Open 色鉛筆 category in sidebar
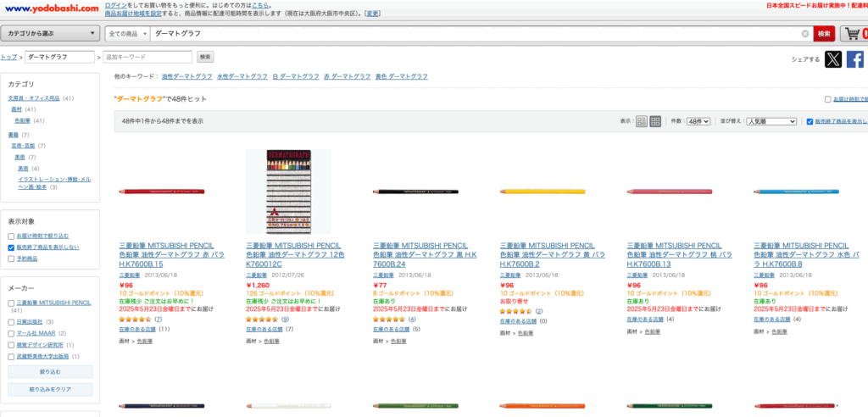Screen dimensions: 868x417 click(x=23, y=120)
